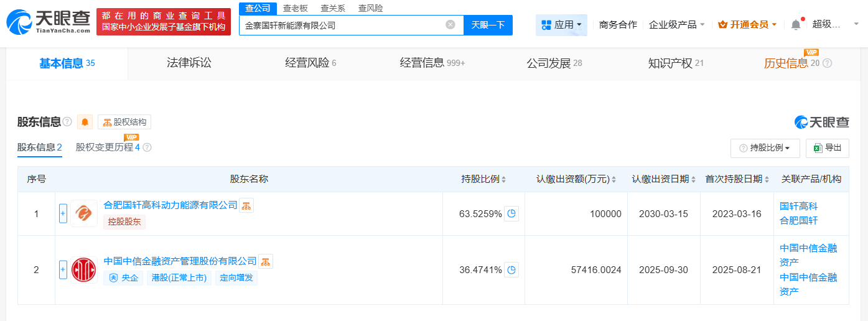868x321 pixels.
Task: Clear the search box with the X icon
Action: (x=450, y=25)
